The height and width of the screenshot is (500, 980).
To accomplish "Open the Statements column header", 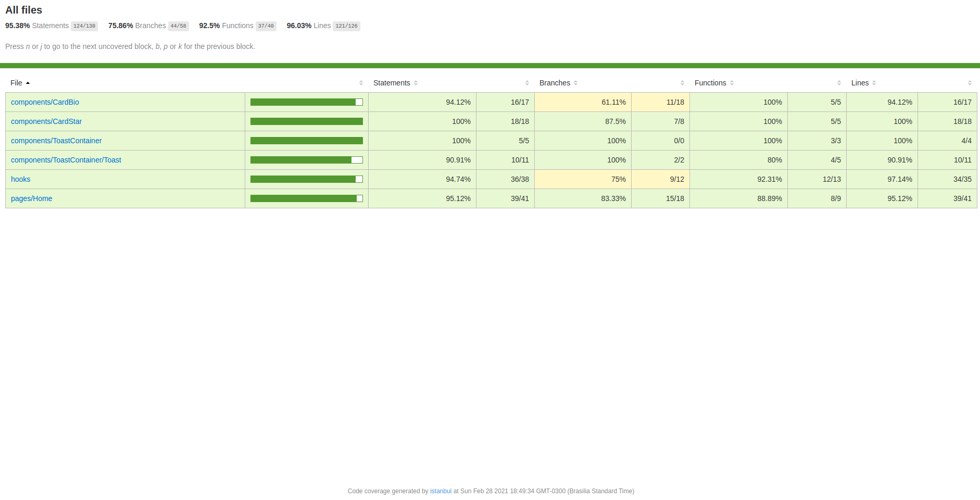I will [x=392, y=83].
